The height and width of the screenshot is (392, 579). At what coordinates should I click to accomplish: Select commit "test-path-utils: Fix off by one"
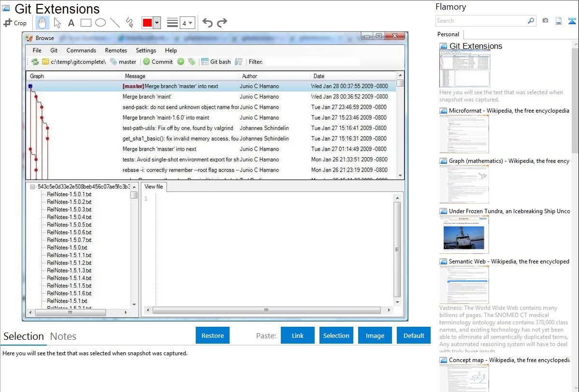coord(211,128)
